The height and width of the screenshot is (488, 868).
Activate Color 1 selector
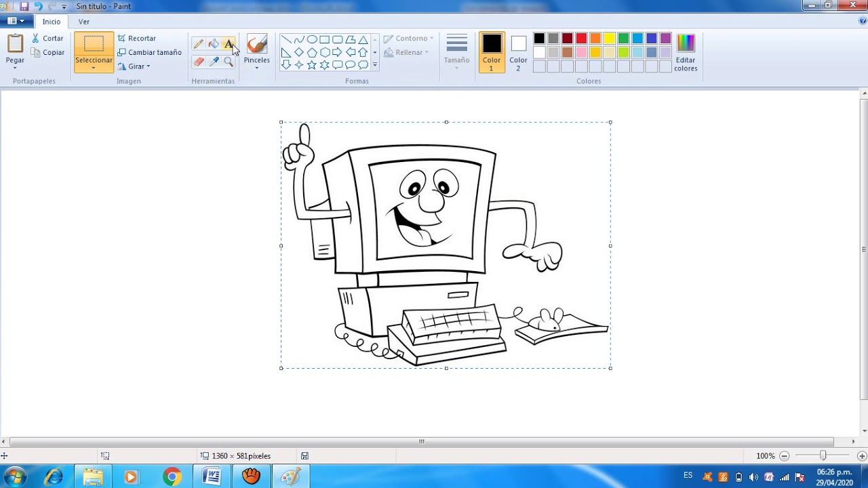coord(492,52)
